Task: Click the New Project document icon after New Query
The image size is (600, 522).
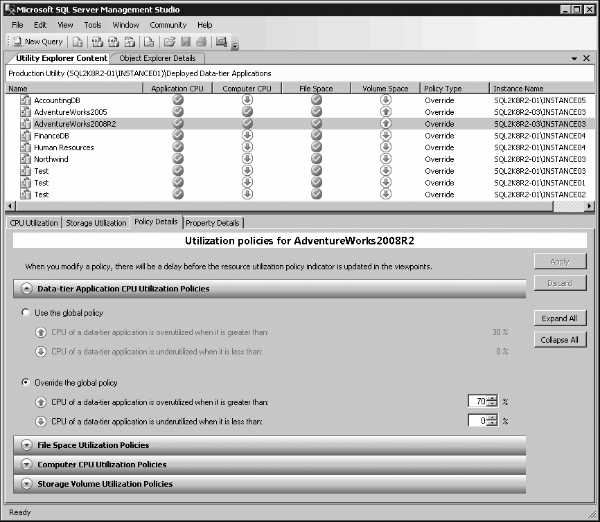Action: coord(77,42)
